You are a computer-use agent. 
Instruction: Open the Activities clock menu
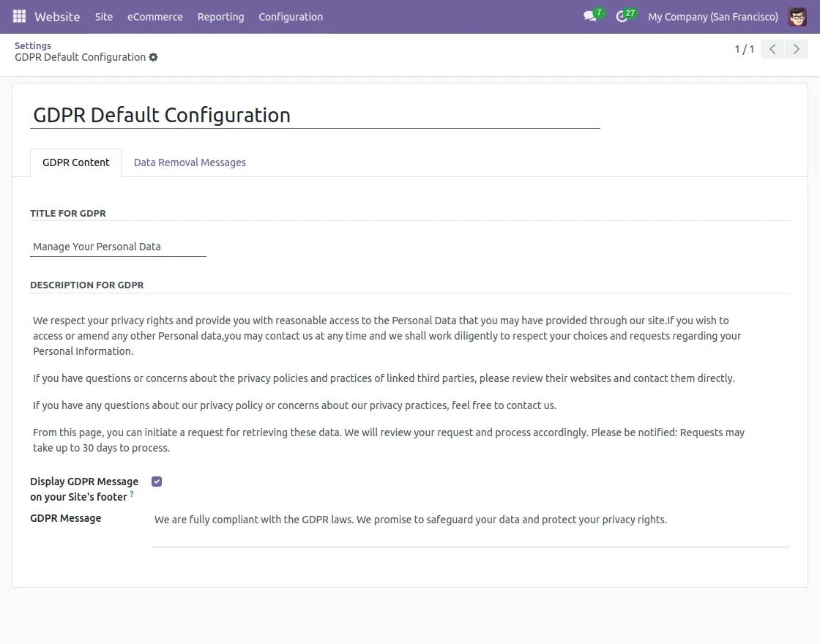pyautogui.click(x=622, y=16)
